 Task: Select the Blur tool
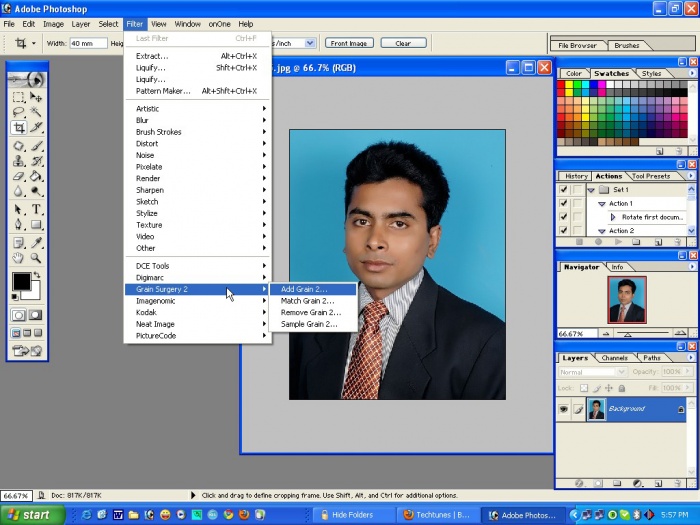point(18,192)
